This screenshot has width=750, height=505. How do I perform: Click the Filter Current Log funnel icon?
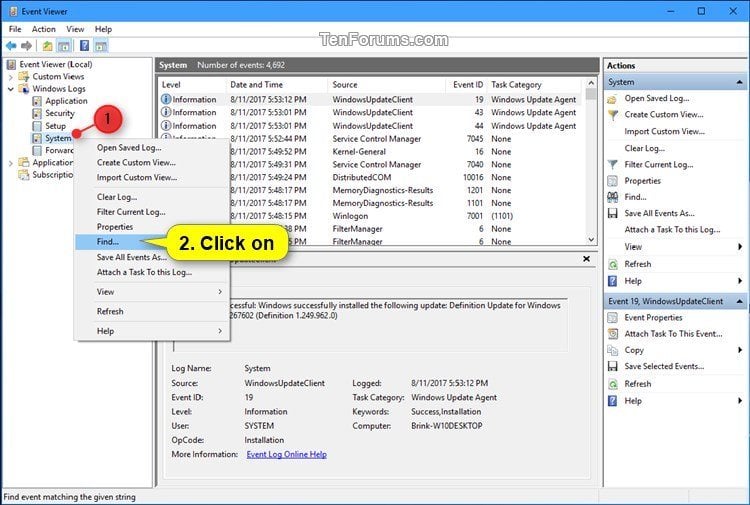coord(613,165)
